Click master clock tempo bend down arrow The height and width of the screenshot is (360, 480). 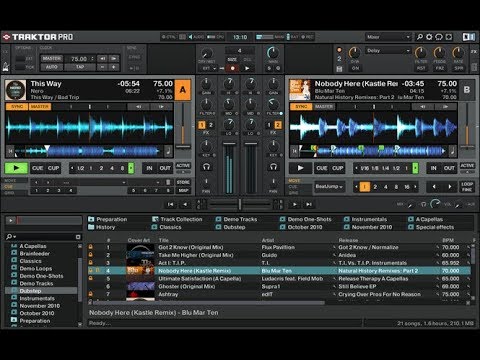(102, 59)
